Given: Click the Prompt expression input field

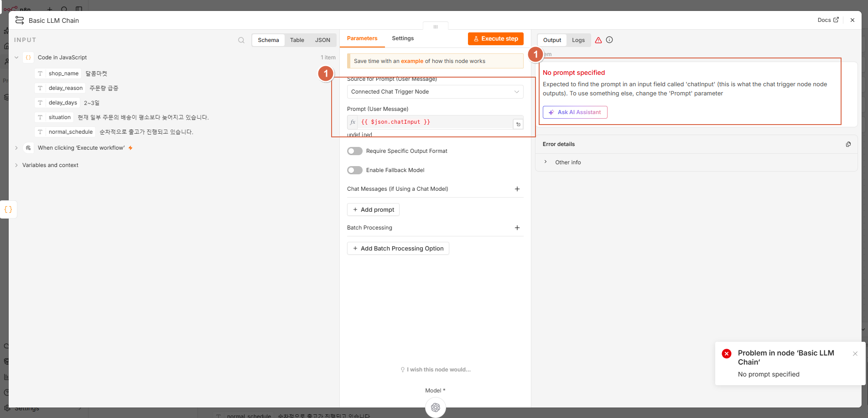Looking at the screenshot, I should 435,122.
